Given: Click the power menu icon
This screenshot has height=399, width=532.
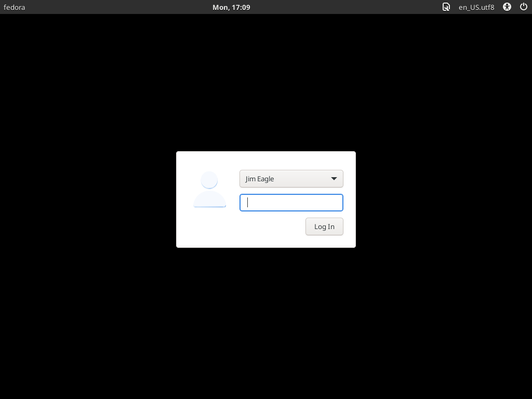Looking at the screenshot, I should coord(524,7).
